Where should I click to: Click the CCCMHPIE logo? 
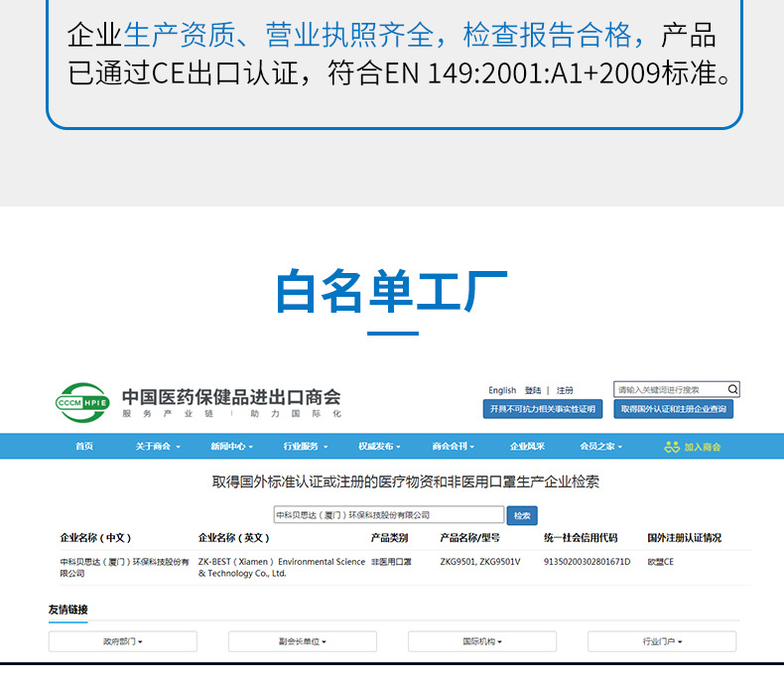coord(82,402)
